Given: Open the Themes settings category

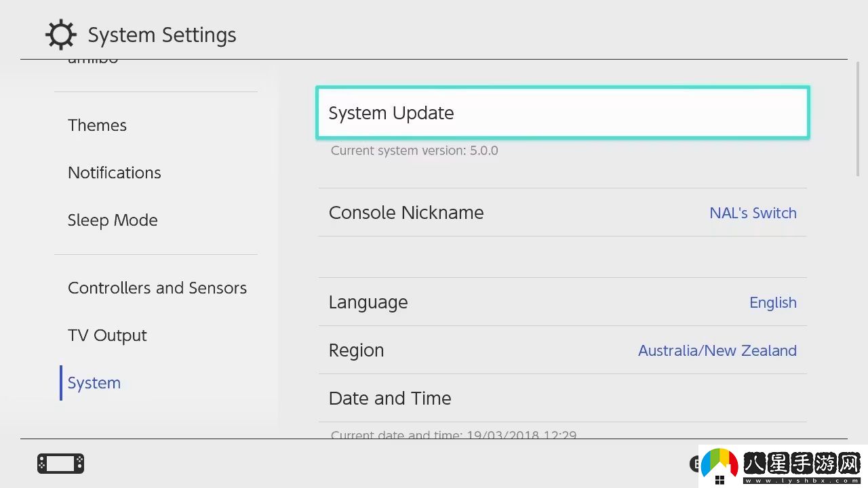Looking at the screenshot, I should coord(97,125).
